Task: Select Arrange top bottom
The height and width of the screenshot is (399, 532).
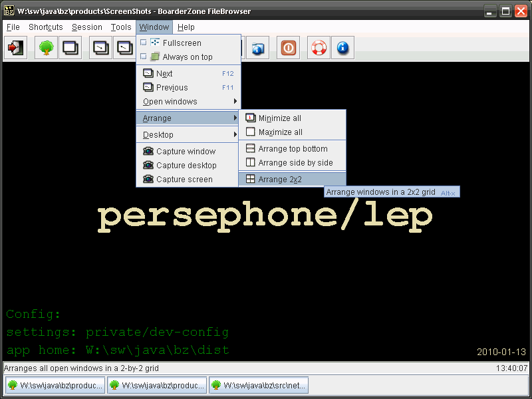Action: (x=293, y=148)
